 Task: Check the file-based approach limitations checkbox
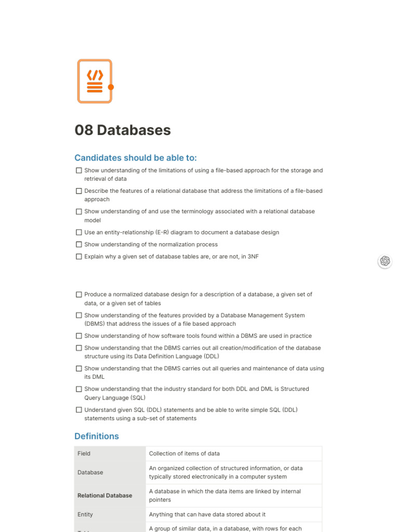click(79, 170)
